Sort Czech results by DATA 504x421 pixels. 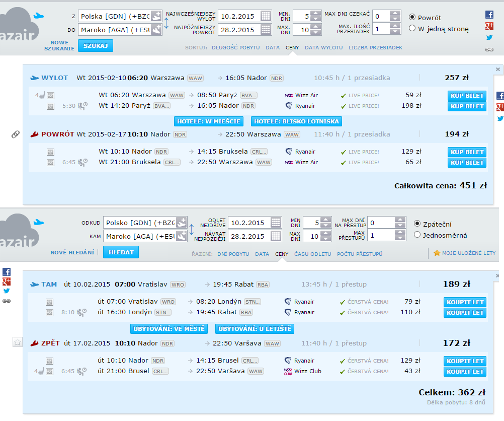click(x=262, y=254)
